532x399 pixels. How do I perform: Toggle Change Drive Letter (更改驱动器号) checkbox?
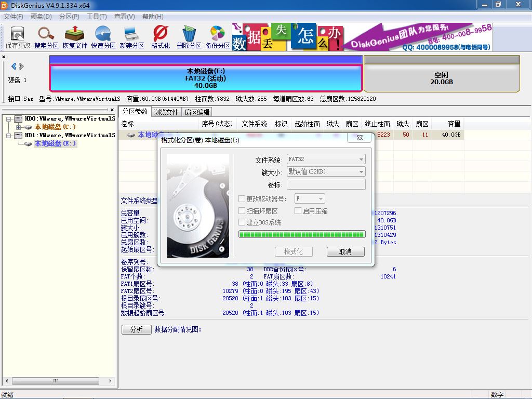pos(242,199)
